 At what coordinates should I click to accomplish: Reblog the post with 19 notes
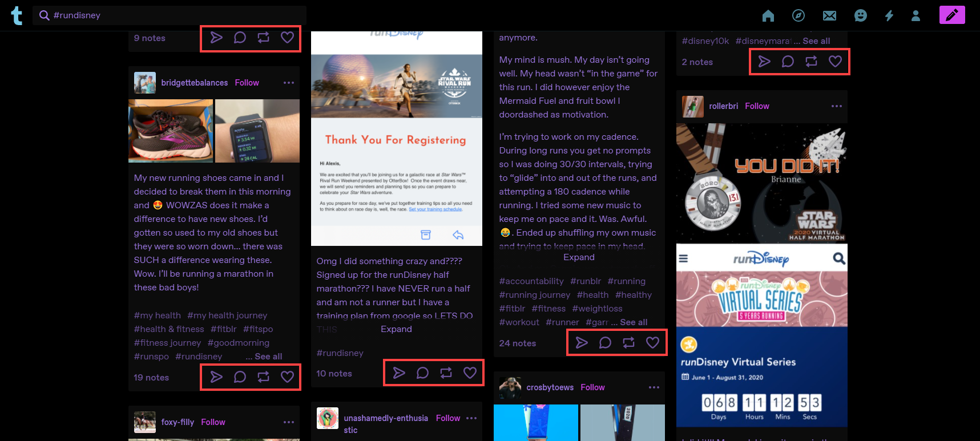click(x=263, y=377)
